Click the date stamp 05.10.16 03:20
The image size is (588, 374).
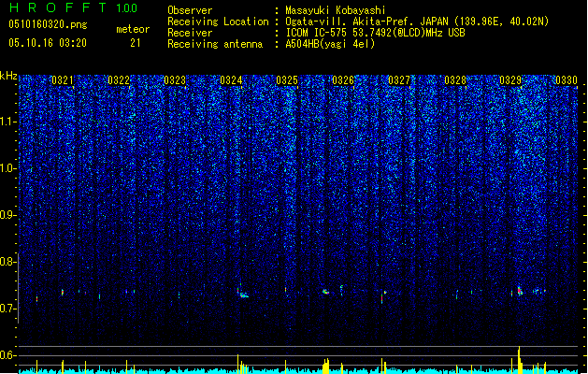click(48, 43)
